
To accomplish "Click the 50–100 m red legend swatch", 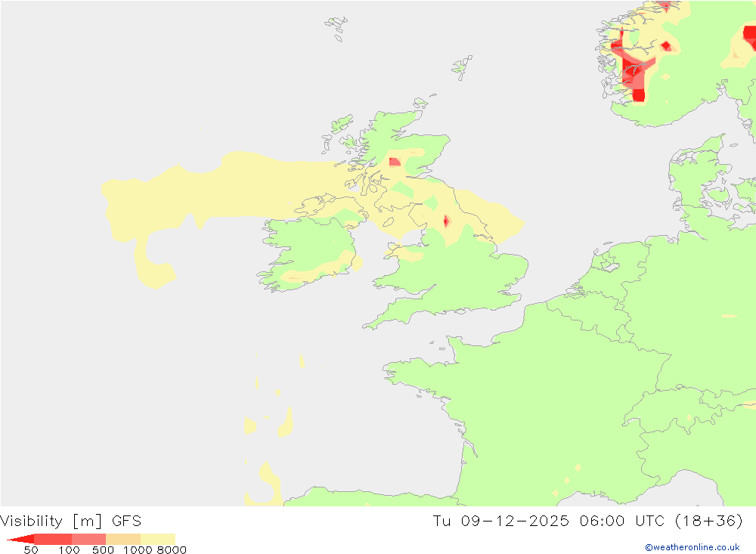I will coord(53,539).
